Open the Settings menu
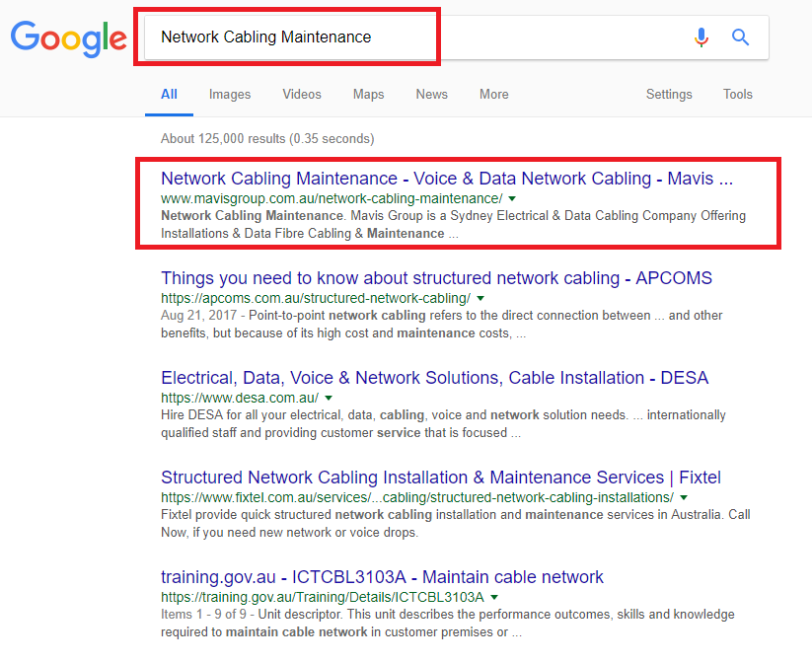 (669, 95)
